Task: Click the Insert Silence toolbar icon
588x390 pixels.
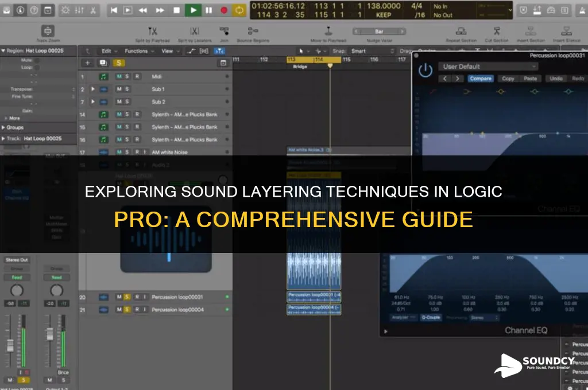Action: click(566, 31)
